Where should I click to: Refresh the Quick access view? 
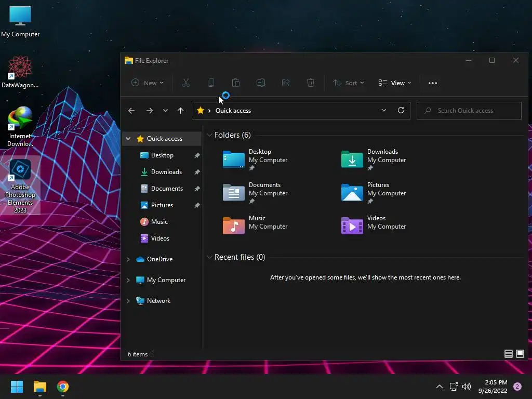point(401,110)
